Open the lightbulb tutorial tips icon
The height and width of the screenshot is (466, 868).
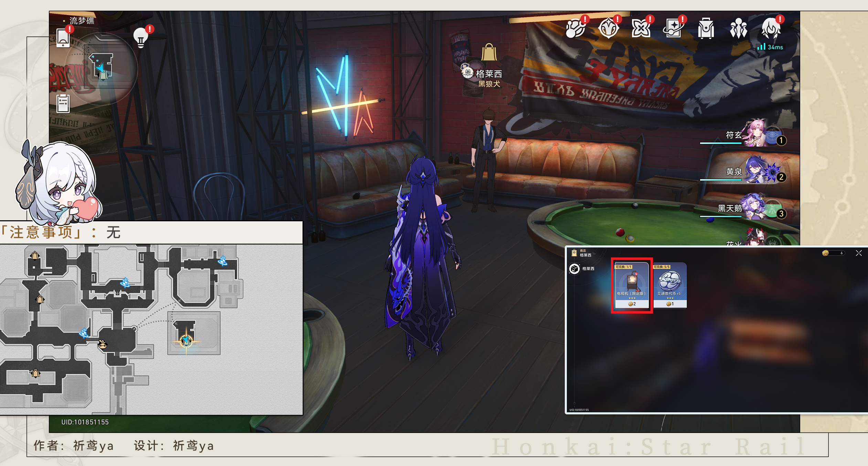coord(140,37)
